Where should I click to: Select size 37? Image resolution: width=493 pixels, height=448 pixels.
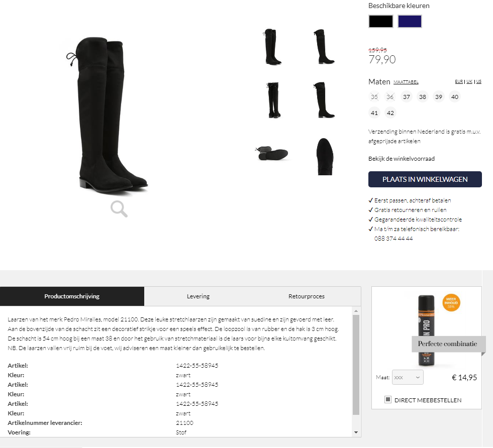click(407, 97)
